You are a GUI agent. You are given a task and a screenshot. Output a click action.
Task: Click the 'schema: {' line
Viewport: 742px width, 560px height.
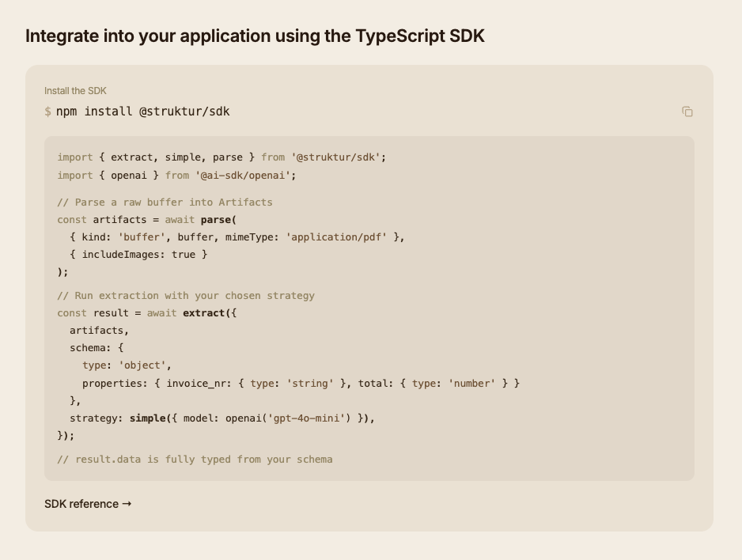(97, 348)
